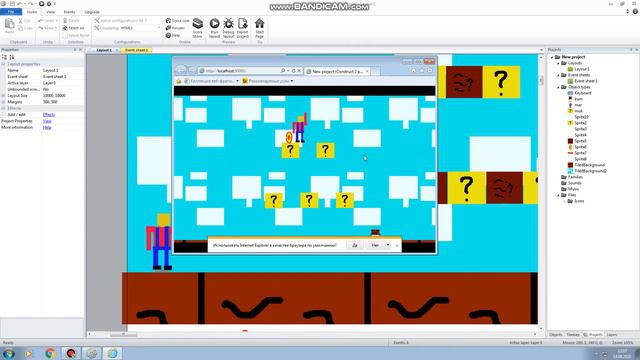Click the Windows Start button
Viewport: 640px width, 360px height.
pyautogui.click(x=9, y=353)
